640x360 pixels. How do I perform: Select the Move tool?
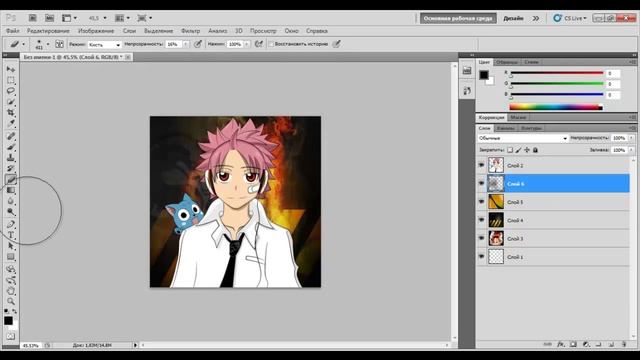point(11,69)
